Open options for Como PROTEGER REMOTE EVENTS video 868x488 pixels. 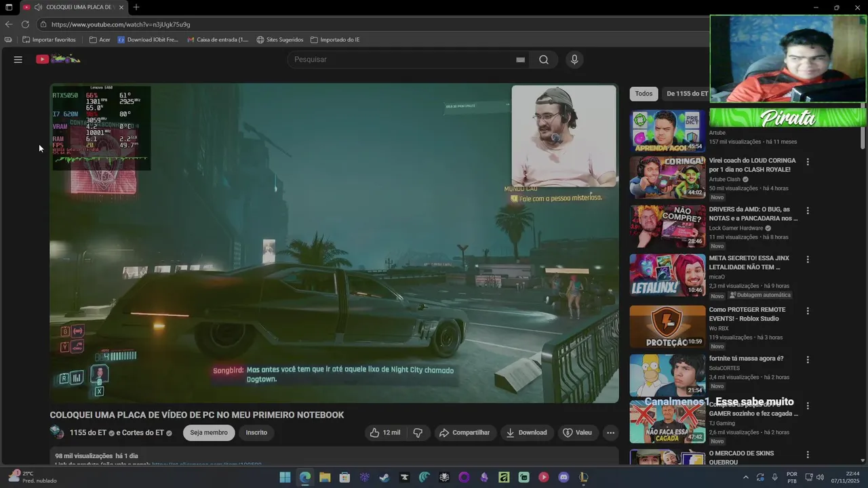(808, 311)
